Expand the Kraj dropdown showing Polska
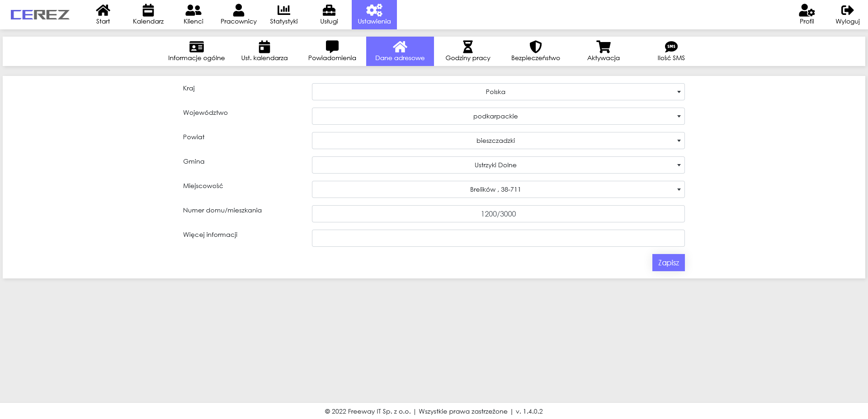The image size is (868, 419). coord(498,92)
